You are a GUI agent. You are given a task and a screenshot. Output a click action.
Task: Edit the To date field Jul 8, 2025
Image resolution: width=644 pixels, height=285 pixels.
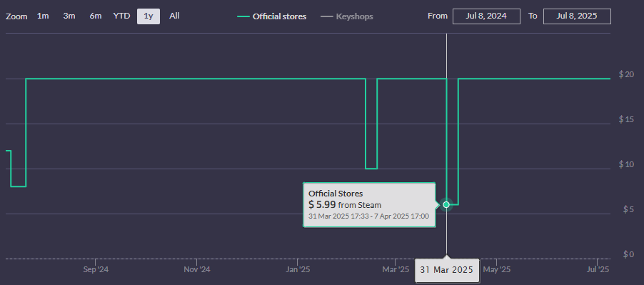point(577,16)
